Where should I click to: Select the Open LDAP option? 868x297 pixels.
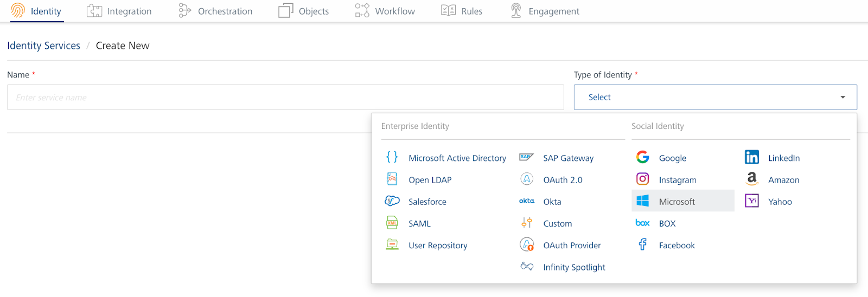click(x=430, y=179)
